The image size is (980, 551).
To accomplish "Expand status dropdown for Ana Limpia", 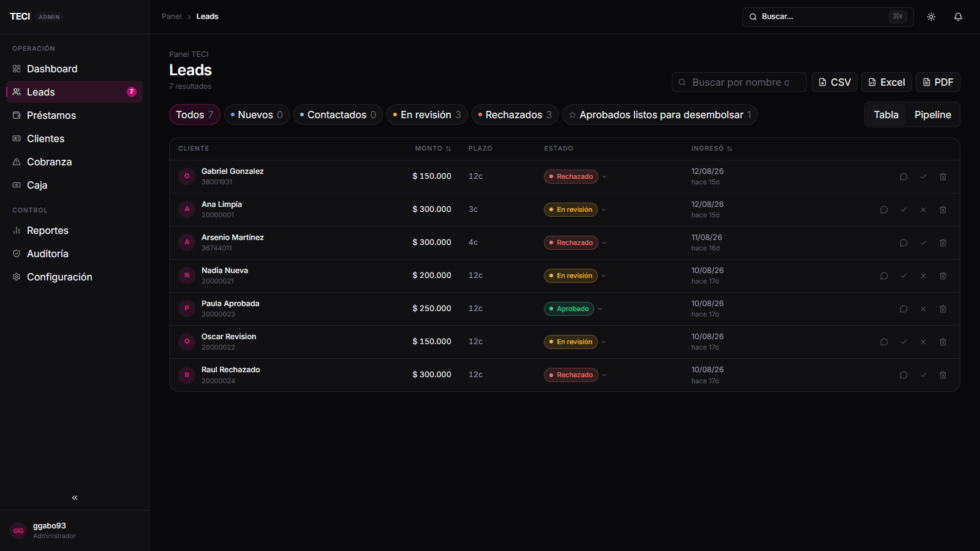I will point(603,210).
